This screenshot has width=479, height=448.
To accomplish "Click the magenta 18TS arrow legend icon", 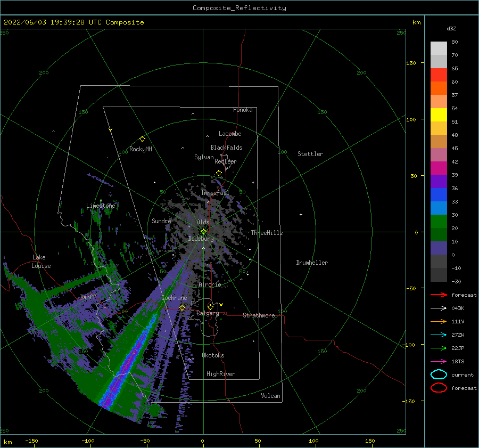I will coord(439,362).
